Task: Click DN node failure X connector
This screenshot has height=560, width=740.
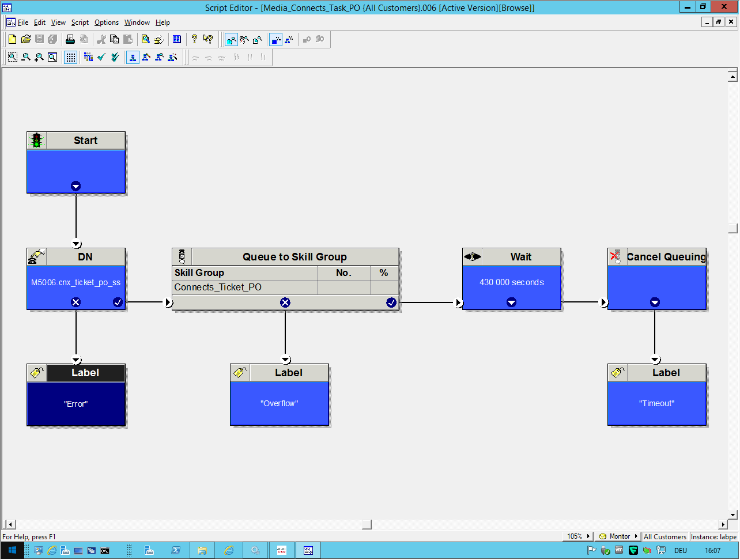Action: point(75,302)
